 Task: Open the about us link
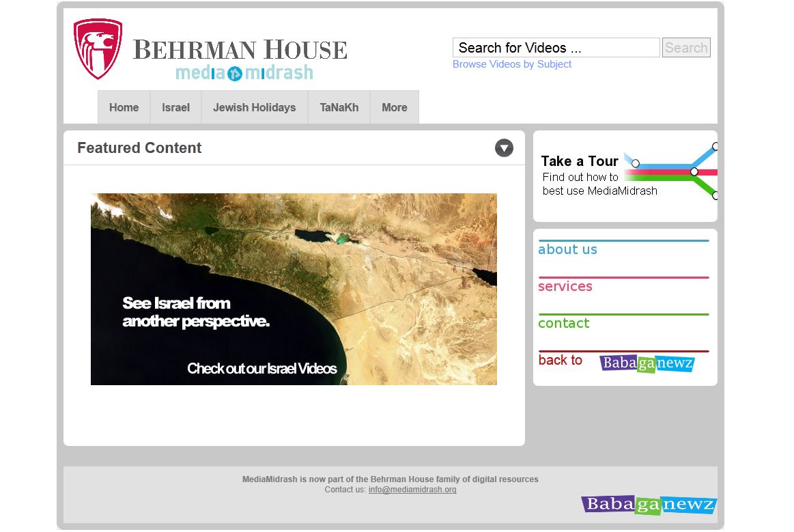tap(567, 249)
